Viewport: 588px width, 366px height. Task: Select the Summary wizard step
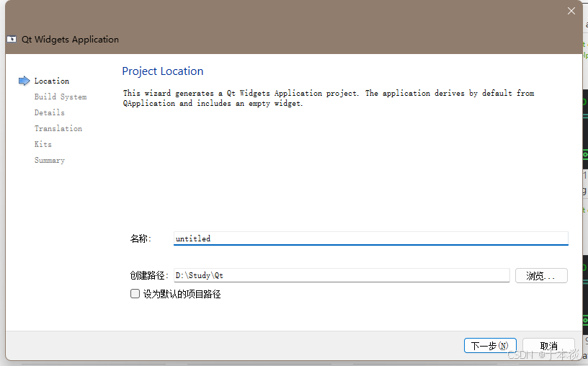tap(50, 160)
